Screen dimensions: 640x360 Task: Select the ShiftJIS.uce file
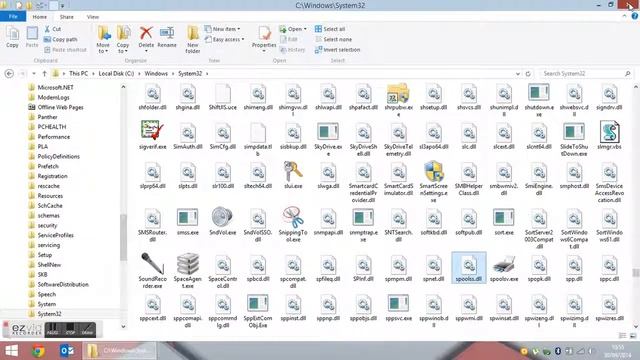222,96
